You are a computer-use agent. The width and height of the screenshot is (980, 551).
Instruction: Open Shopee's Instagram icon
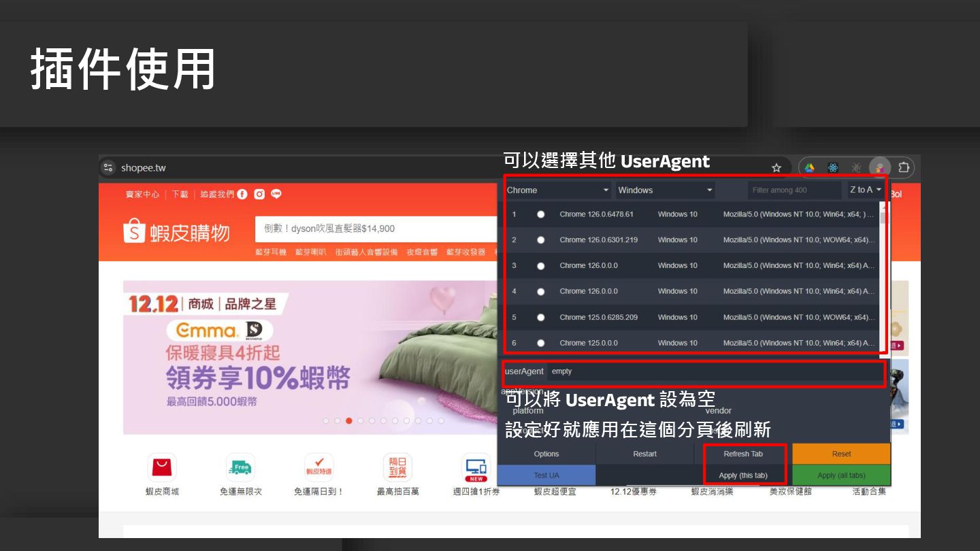(259, 194)
